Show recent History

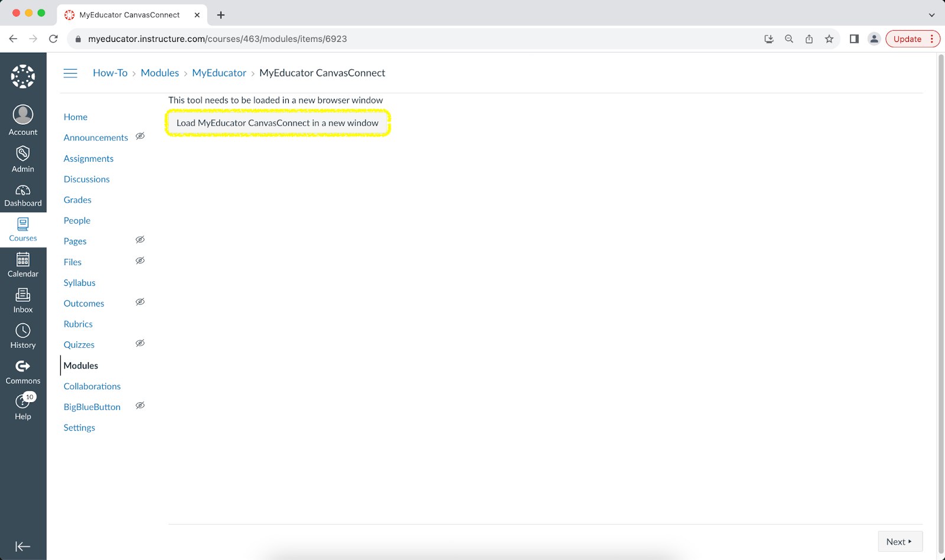[x=23, y=336]
